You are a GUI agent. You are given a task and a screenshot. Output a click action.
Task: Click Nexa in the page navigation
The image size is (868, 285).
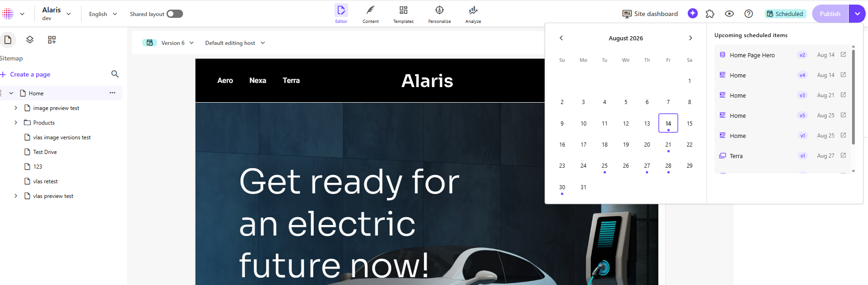pyautogui.click(x=258, y=80)
